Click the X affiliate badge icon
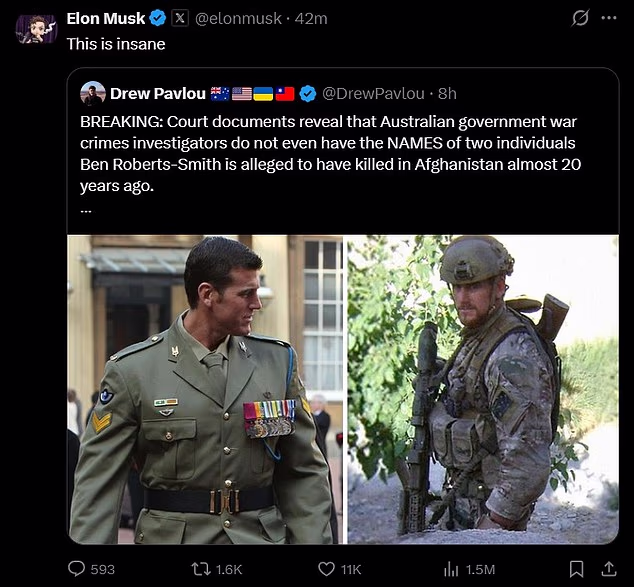 coord(179,18)
